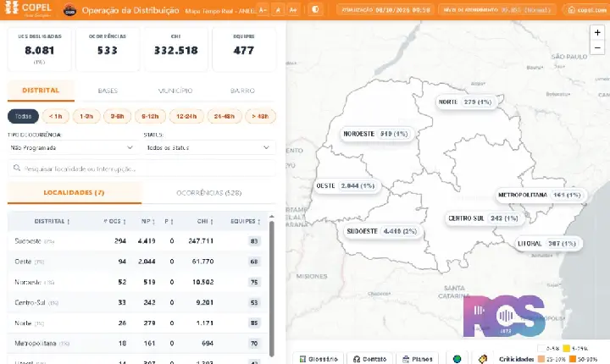
Task: Switch to the BASES tab
Action: (108, 91)
